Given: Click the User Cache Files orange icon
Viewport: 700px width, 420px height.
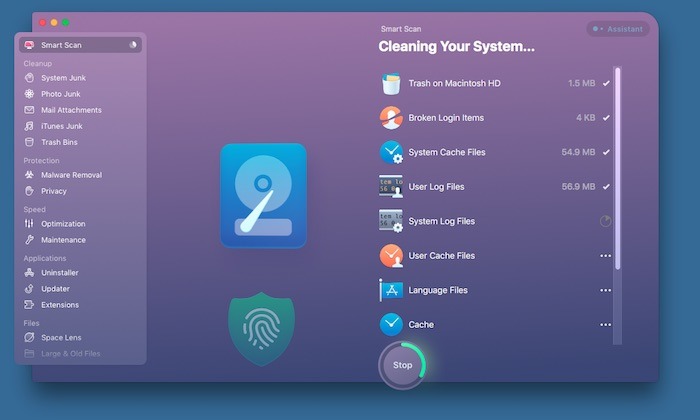Looking at the screenshot, I should (391, 256).
